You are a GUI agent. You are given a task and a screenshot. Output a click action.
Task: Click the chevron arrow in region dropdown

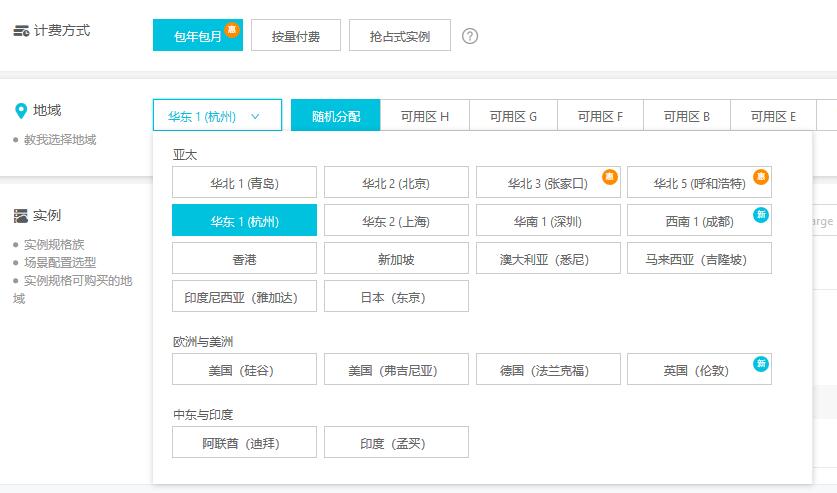[x=255, y=116]
